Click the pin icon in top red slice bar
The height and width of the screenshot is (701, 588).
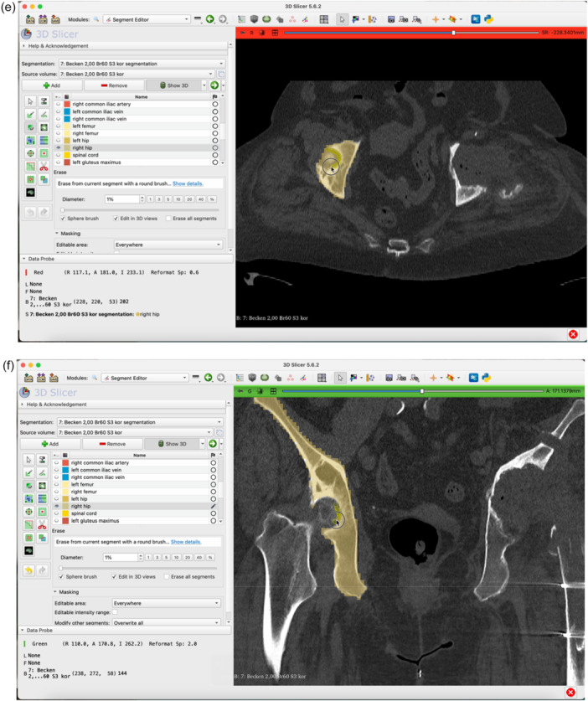point(242,33)
